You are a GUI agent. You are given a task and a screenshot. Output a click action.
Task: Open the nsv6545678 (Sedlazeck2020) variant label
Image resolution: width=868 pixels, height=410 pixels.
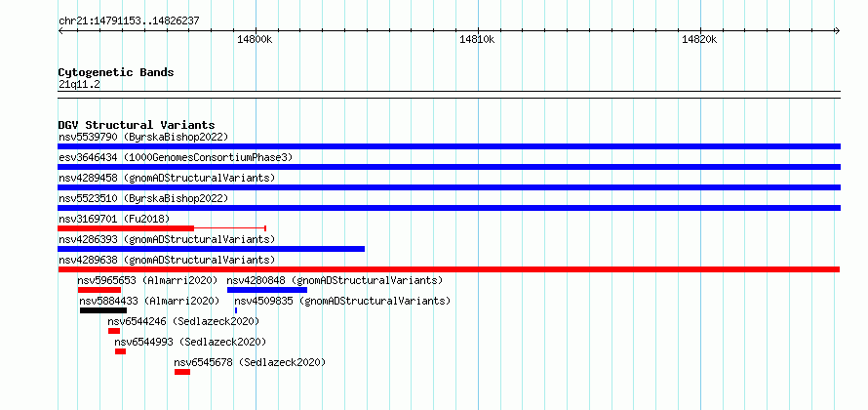[x=250, y=362]
